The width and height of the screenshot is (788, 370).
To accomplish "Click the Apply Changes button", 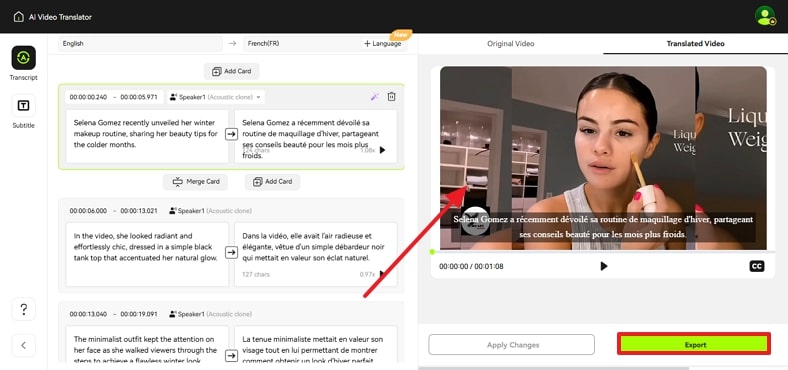I will pos(512,345).
